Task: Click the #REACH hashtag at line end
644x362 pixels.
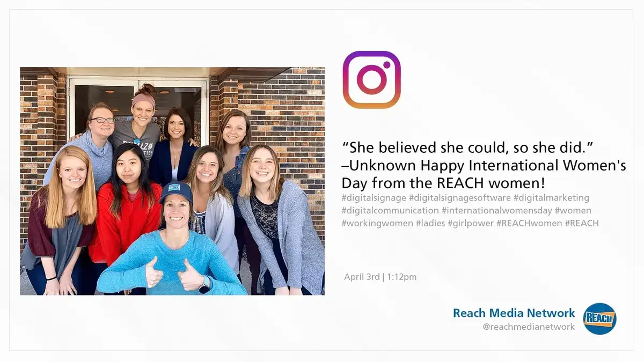Action: [582, 223]
